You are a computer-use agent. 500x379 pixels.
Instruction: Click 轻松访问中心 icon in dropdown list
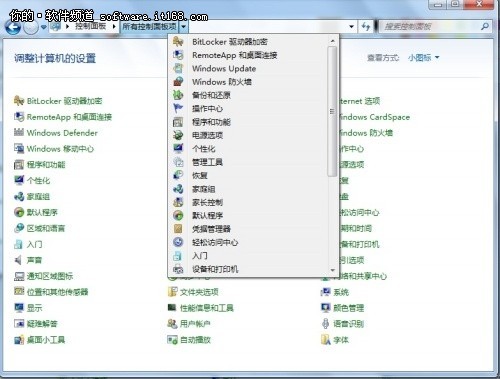pos(178,242)
